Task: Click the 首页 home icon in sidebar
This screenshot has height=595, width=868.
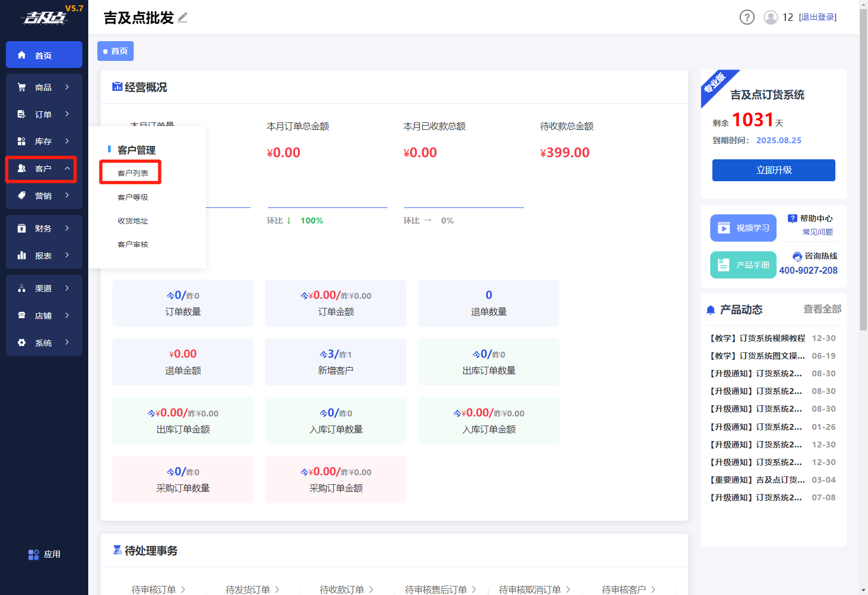Action: pos(22,55)
